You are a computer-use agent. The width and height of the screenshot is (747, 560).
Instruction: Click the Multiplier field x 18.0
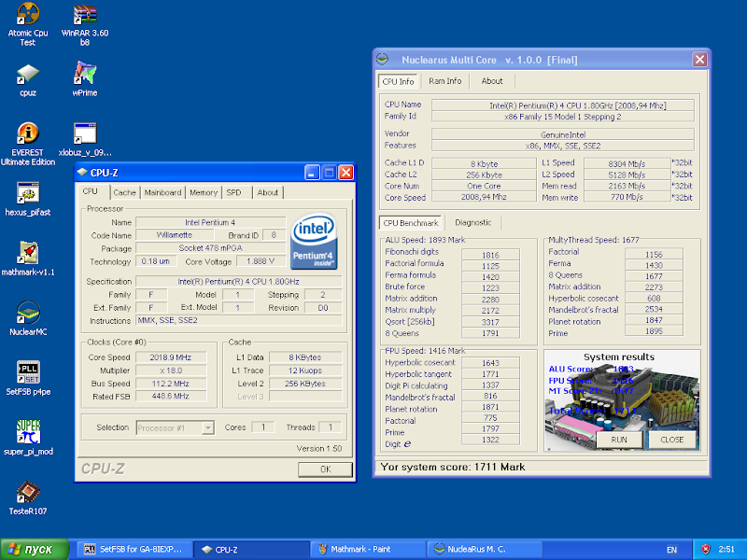tap(171, 371)
